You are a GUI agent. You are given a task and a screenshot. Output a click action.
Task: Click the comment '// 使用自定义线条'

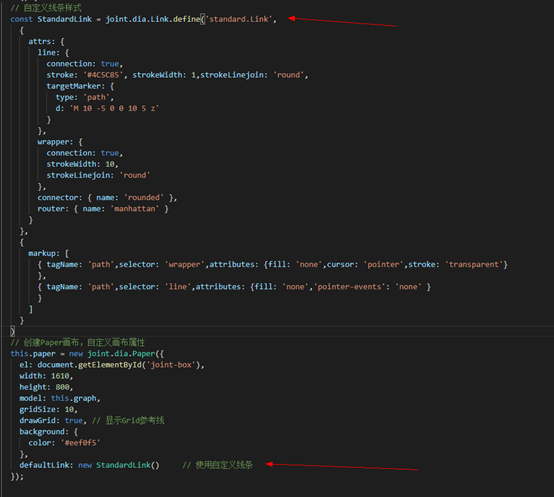coord(218,465)
